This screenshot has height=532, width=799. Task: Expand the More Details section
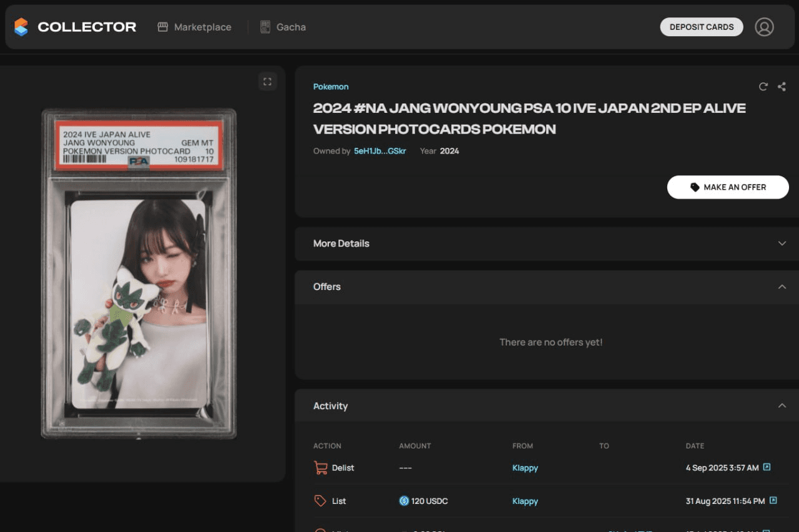547,243
